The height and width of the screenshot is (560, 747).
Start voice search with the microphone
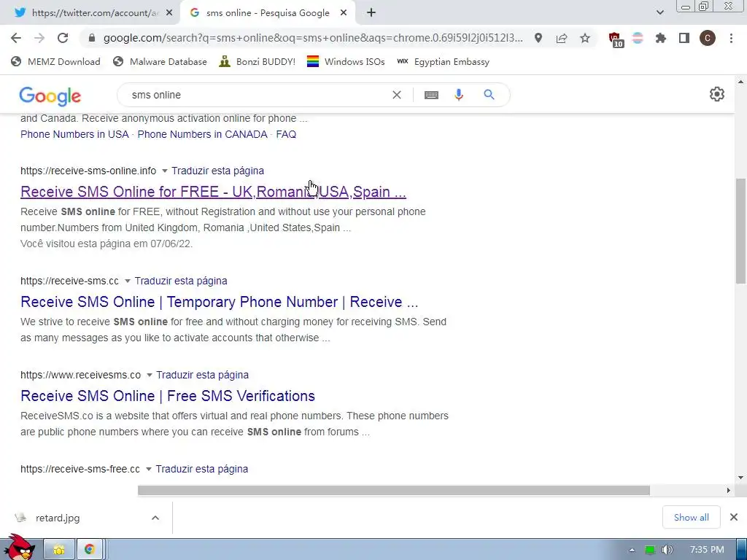pos(459,95)
